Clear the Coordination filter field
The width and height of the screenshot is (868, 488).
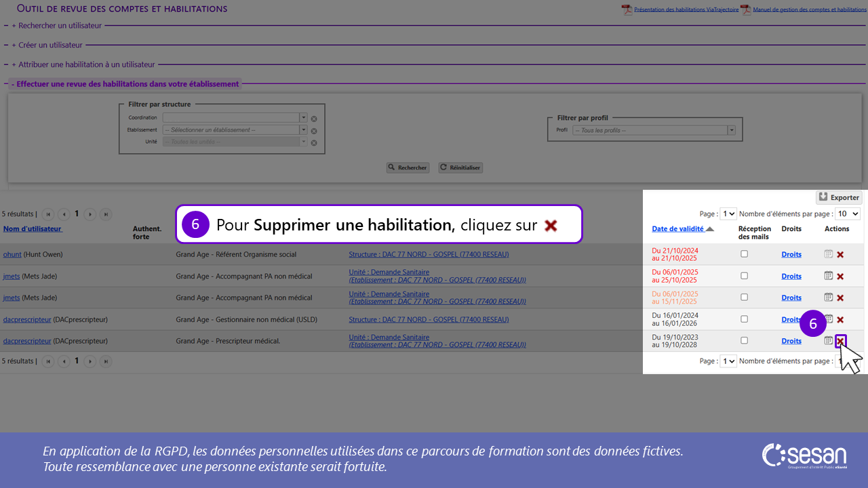point(314,119)
